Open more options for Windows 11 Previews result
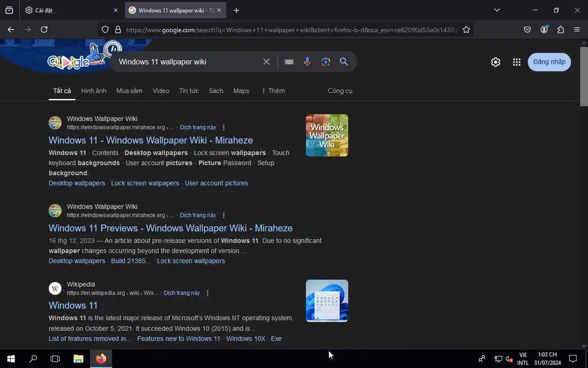This screenshot has height=368, width=588. pyautogui.click(x=224, y=215)
